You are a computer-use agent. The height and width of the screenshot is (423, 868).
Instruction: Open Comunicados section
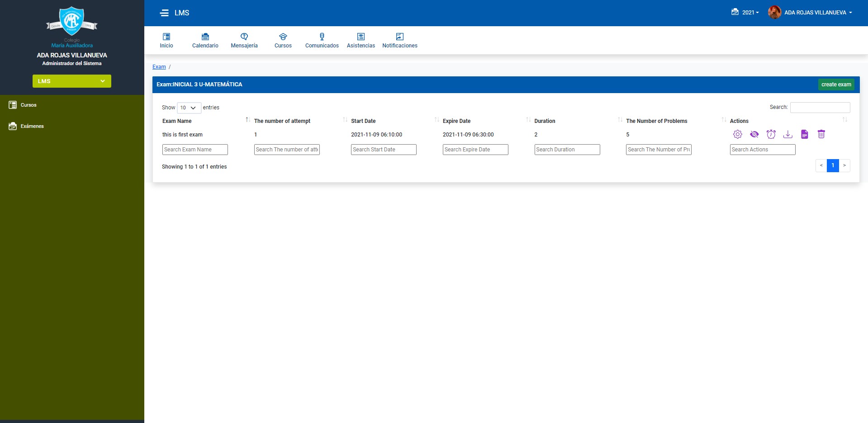coord(322,41)
